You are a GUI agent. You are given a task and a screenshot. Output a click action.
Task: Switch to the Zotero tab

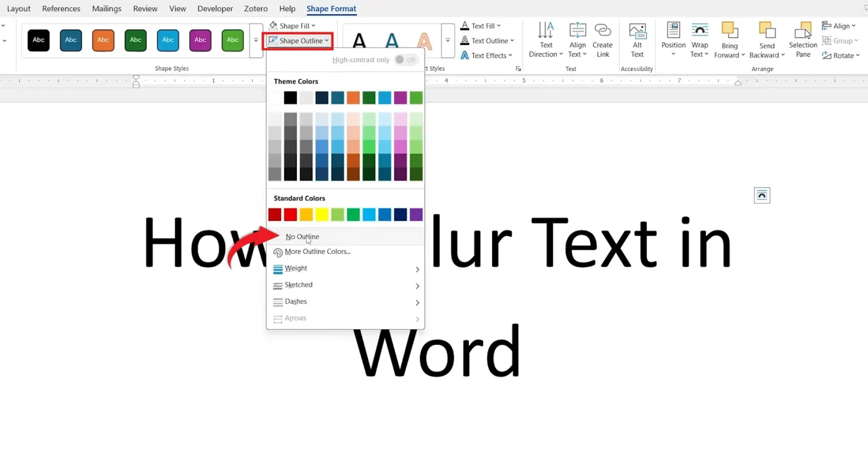[x=256, y=9]
